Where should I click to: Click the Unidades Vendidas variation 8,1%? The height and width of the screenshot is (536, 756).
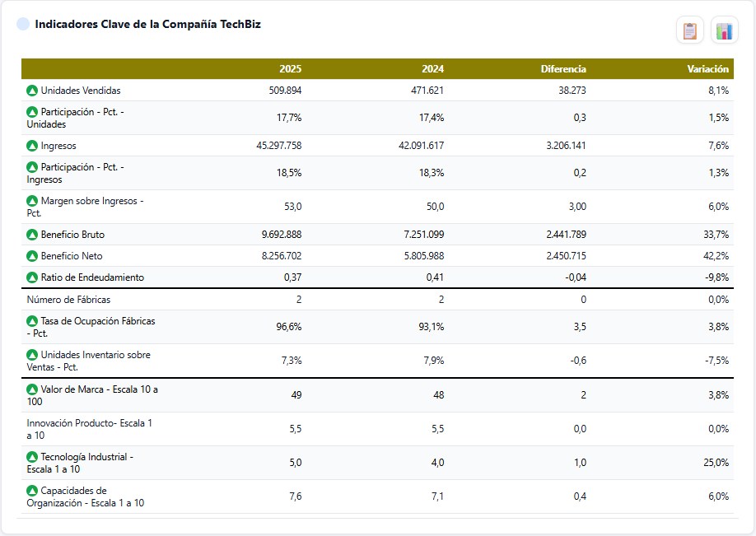(718, 90)
